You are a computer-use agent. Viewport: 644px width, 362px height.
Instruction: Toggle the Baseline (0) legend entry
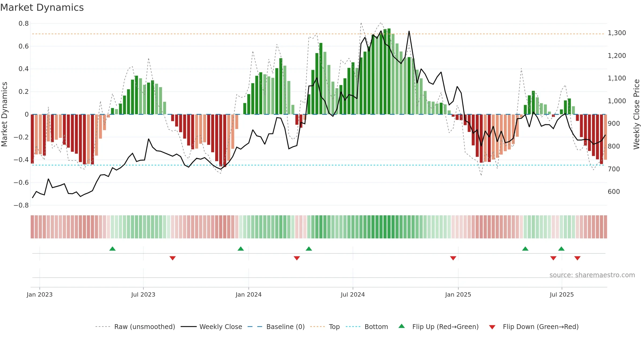[x=276, y=327]
